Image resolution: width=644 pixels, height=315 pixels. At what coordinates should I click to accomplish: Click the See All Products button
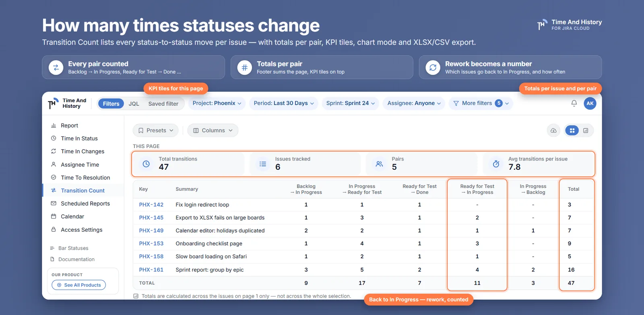pyautogui.click(x=79, y=285)
